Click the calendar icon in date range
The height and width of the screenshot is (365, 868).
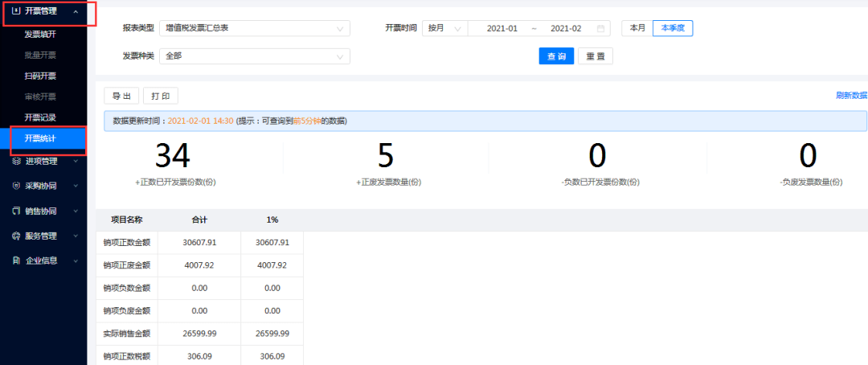point(600,28)
